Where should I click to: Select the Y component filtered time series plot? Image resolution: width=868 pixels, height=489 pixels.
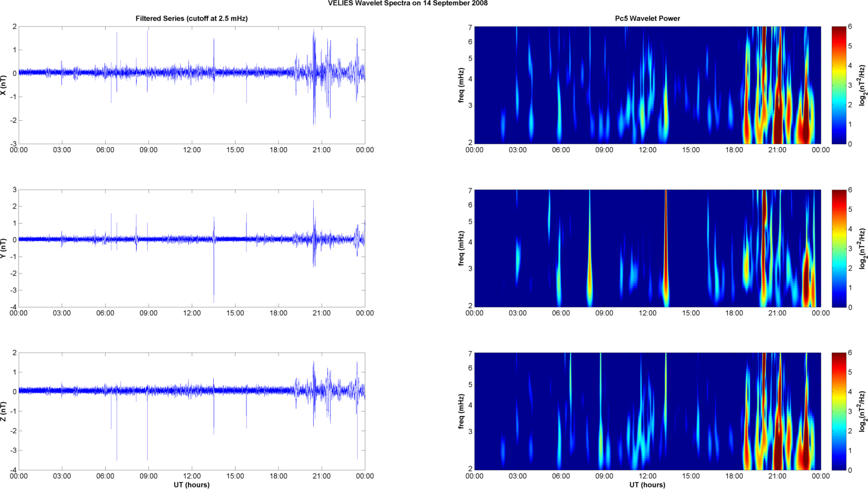point(192,248)
